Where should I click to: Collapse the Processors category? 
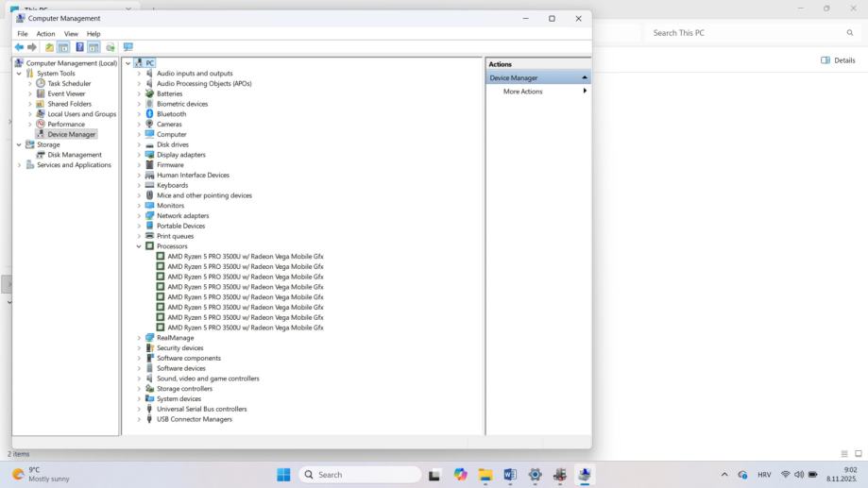pos(139,246)
